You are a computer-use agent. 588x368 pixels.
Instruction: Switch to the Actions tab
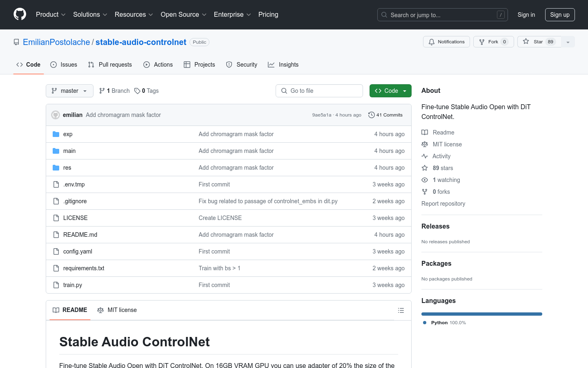tap(158, 65)
